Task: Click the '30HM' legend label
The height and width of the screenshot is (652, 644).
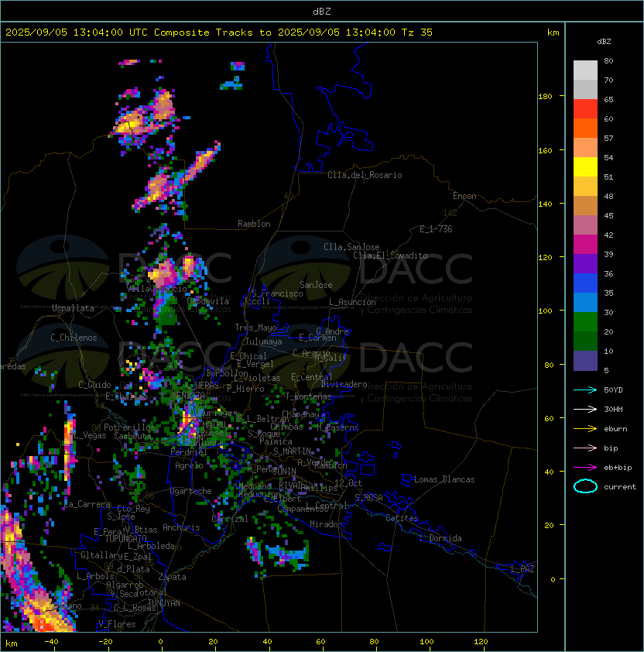Action: pyautogui.click(x=613, y=410)
